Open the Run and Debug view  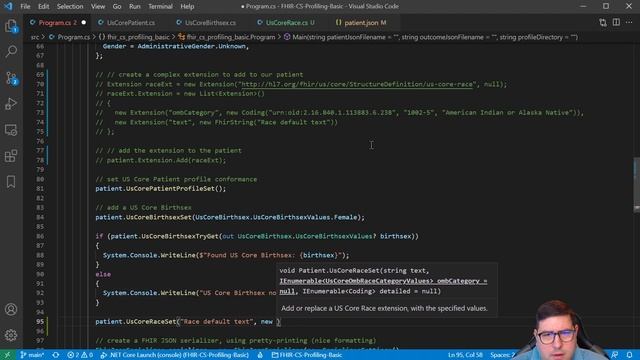pos(11,104)
